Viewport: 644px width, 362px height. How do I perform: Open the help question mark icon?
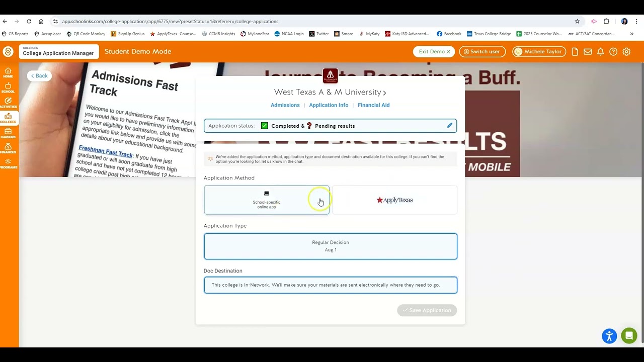[613, 52]
